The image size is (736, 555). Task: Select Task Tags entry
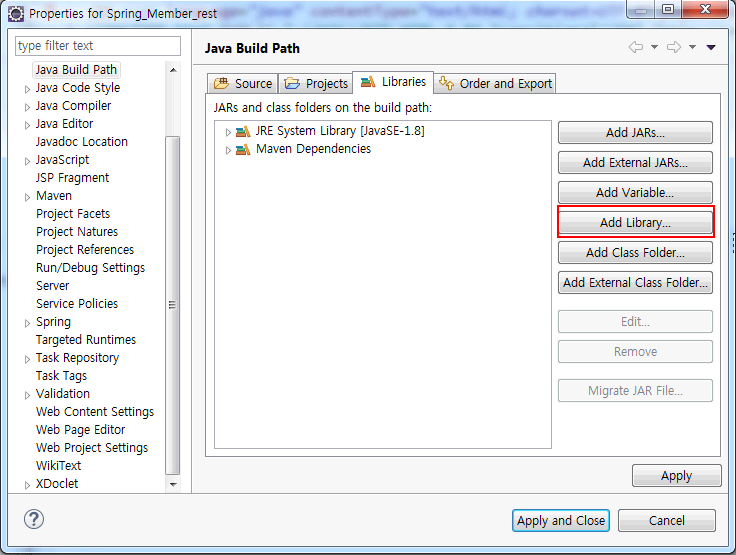click(x=61, y=376)
